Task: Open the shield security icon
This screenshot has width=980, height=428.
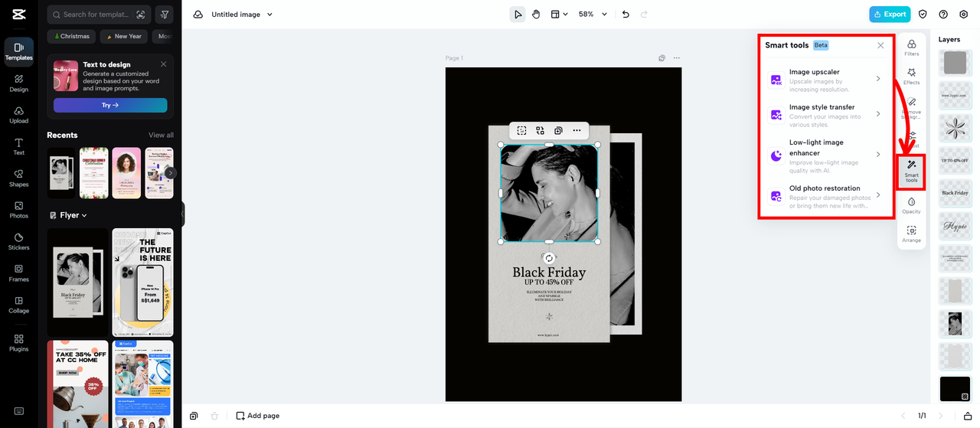Action: point(923,15)
